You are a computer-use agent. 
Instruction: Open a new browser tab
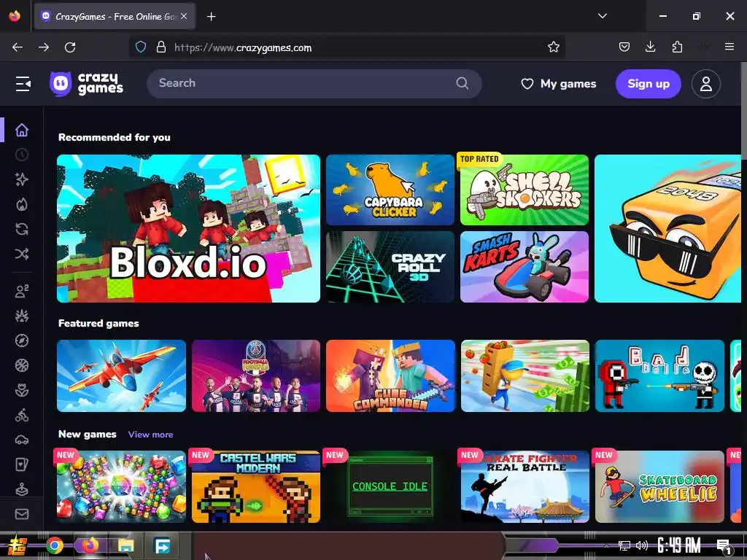(x=211, y=17)
